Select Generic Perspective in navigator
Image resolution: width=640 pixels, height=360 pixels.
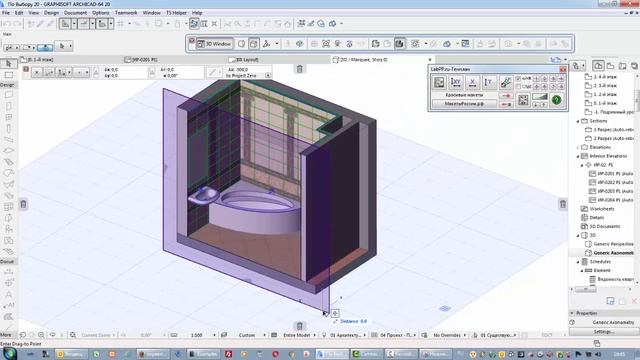coord(610,244)
